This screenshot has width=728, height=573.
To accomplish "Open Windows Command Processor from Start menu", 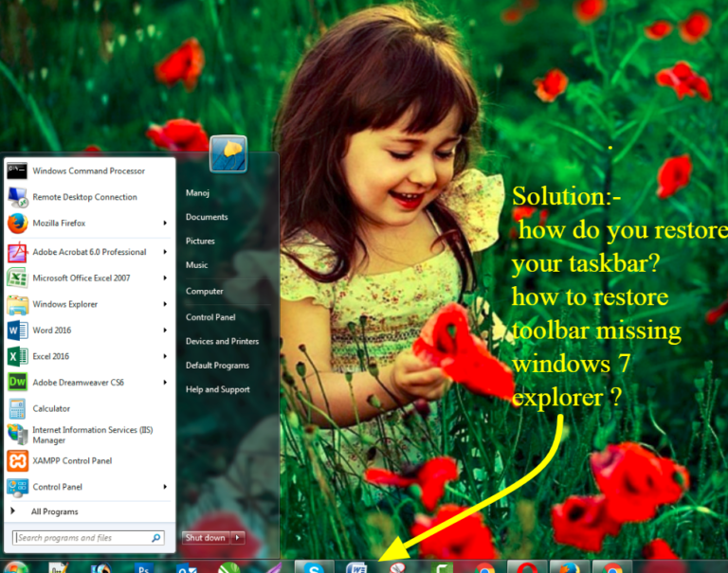I will 89,170.
